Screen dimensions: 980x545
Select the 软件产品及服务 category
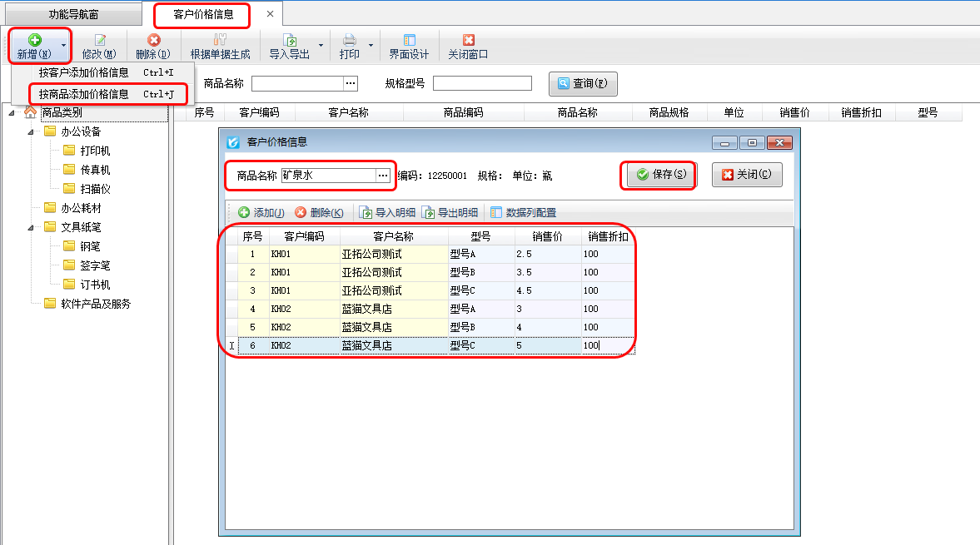tap(95, 304)
